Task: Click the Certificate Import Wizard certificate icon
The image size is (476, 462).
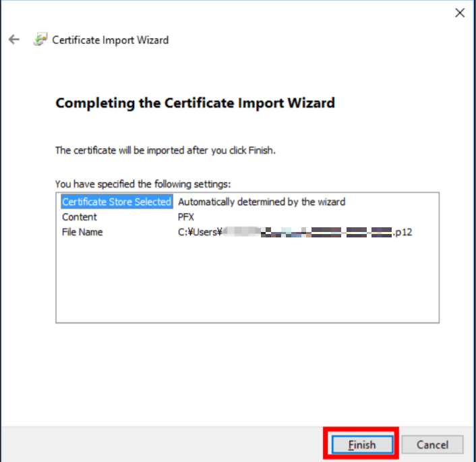Action: (40, 40)
